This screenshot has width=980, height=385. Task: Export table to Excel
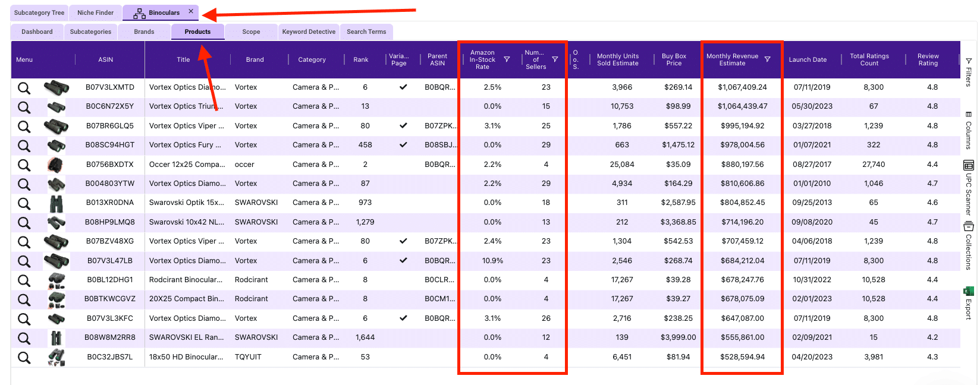pos(969,303)
